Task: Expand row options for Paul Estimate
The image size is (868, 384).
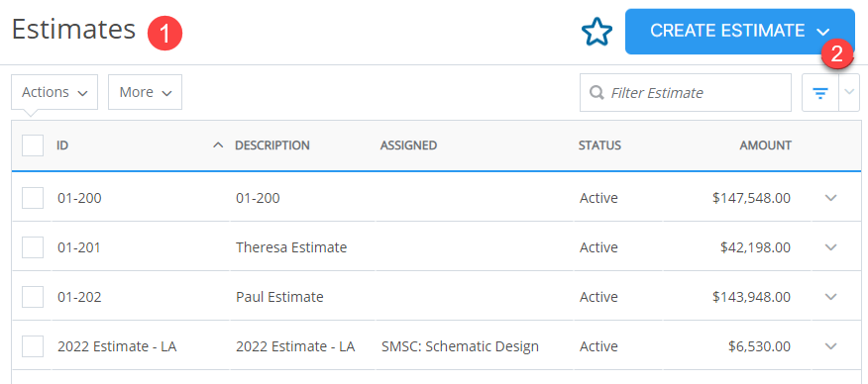Action: point(831,297)
